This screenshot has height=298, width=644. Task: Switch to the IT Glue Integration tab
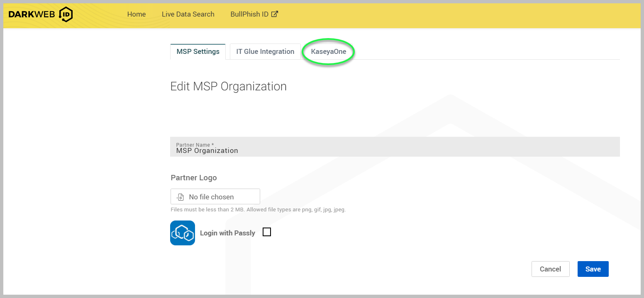(x=265, y=51)
